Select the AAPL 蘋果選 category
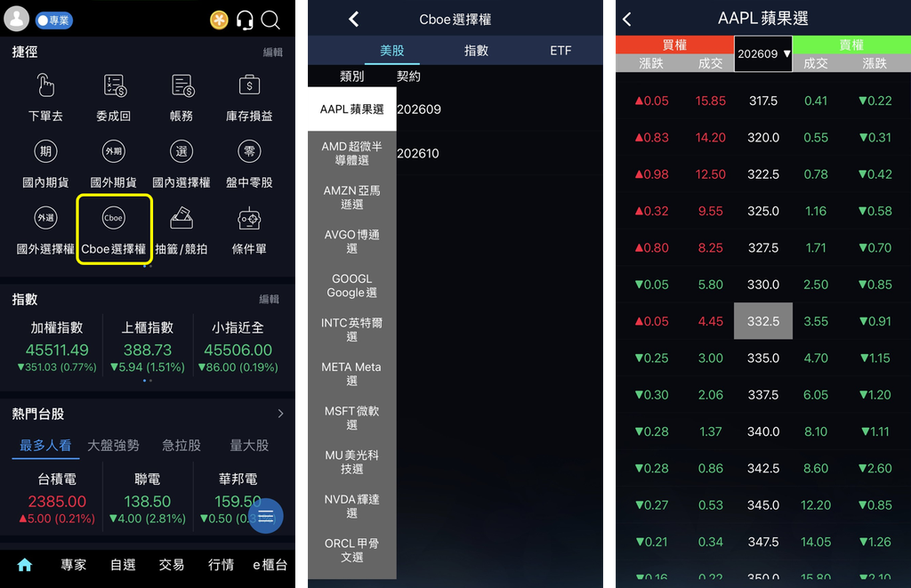Viewport: 911px width, 588px height. (x=352, y=109)
